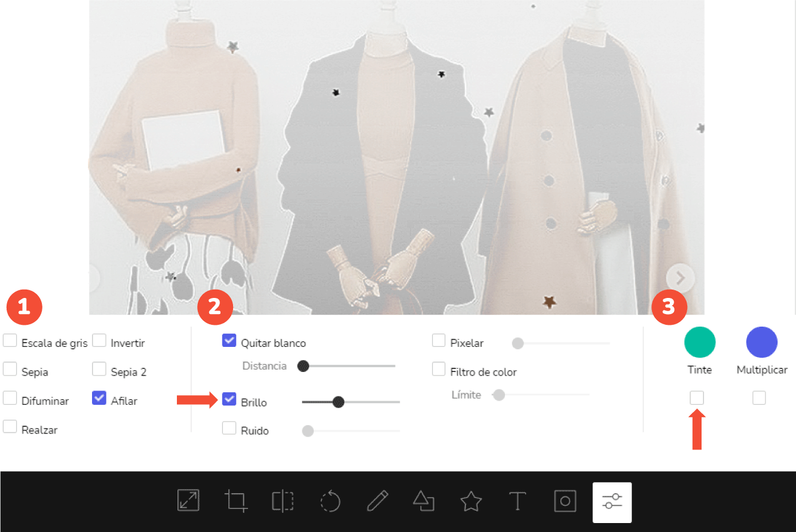Click the Distancia label
The image size is (796, 532).
[264, 366]
